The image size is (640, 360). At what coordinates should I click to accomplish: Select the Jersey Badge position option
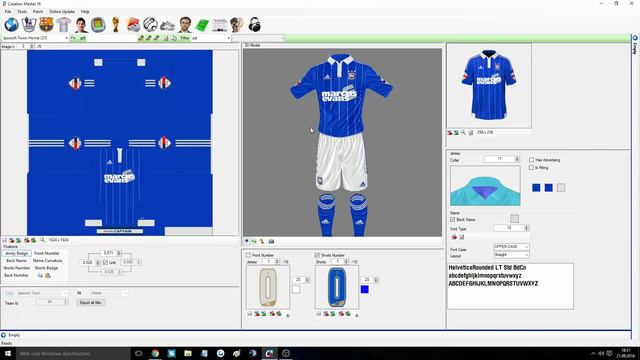(17, 253)
